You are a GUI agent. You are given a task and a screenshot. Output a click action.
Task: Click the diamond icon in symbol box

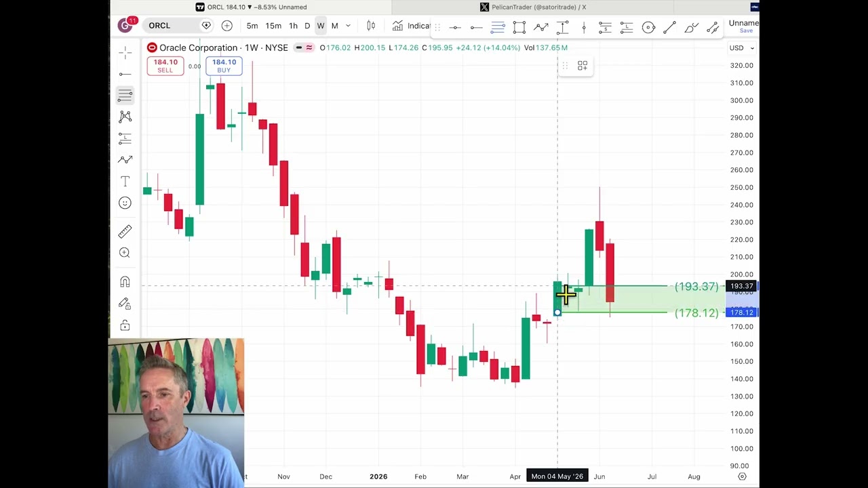(x=206, y=26)
